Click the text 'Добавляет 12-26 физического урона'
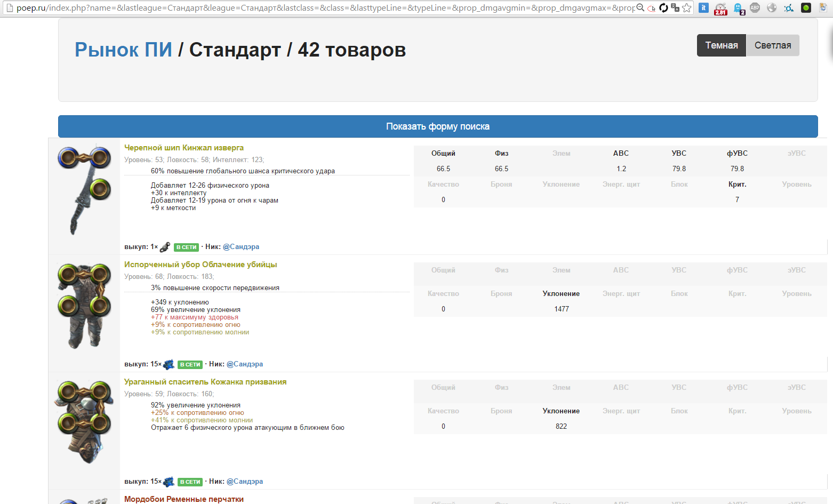 (x=210, y=186)
